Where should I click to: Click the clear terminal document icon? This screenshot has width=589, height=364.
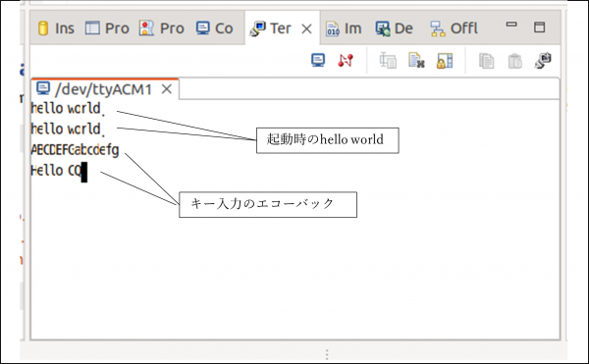pos(416,61)
